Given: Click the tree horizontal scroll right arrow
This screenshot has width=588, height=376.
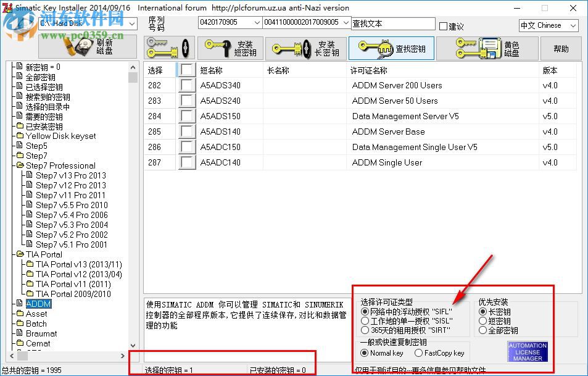Looking at the screenshot, I should (123, 356).
